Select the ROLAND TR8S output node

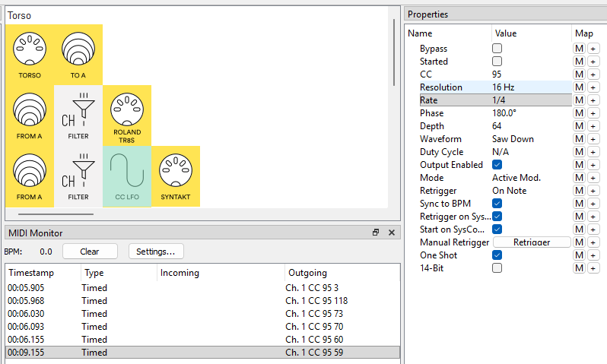[x=127, y=116]
